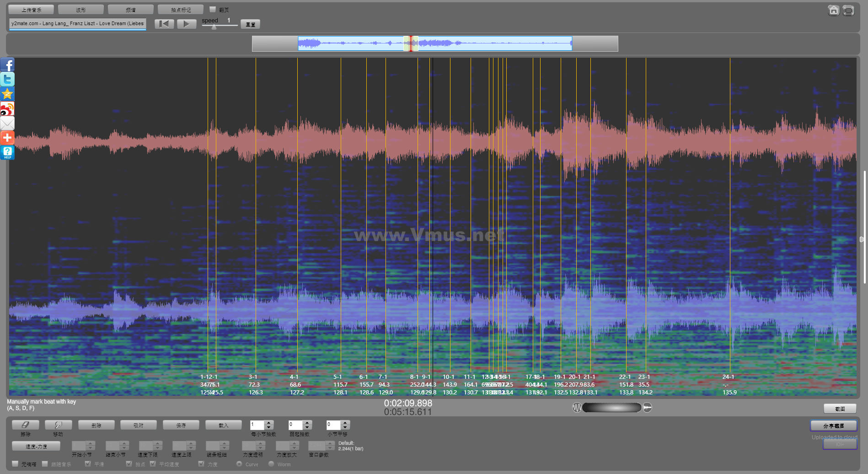The height and width of the screenshot is (474, 868).
Task: Increase the 结束小节 end bar stepper
Action: click(x=124, y=443)
